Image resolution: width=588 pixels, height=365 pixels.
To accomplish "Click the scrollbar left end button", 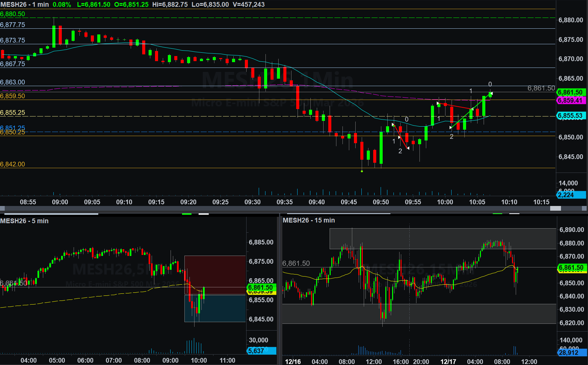I will tap(2, 208).
